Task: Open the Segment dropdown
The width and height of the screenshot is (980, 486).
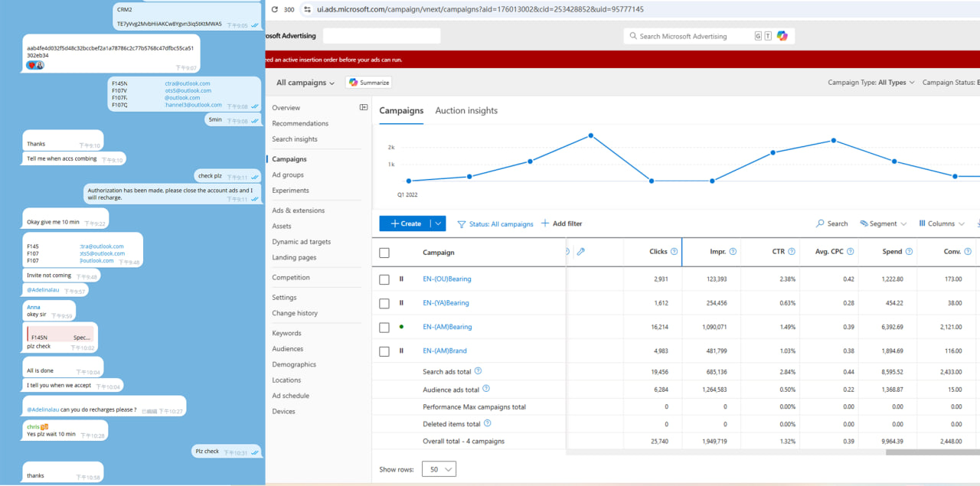Action: (x=883, y=223)
